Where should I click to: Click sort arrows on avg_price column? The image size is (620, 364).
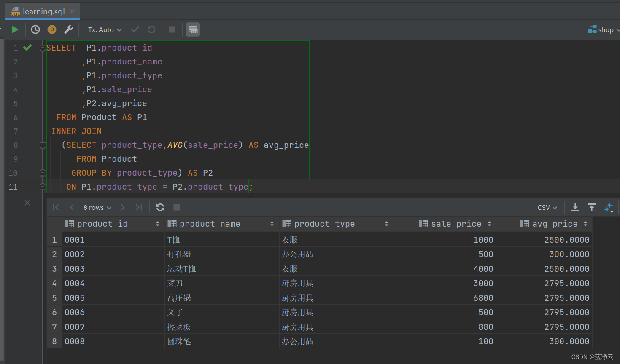pos(585,224)
